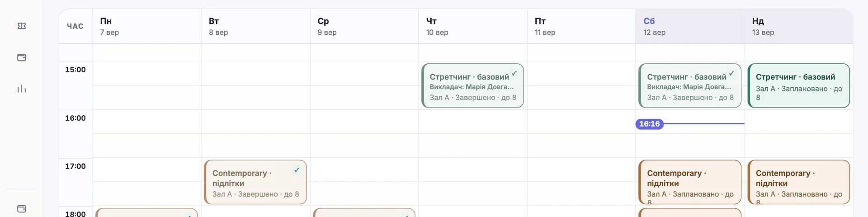Image resolution: width=868 pixels, height=217 pixels.
Task: Open the Thursday Стретчинг базовий class card
Action: click(x=472, y=86)
